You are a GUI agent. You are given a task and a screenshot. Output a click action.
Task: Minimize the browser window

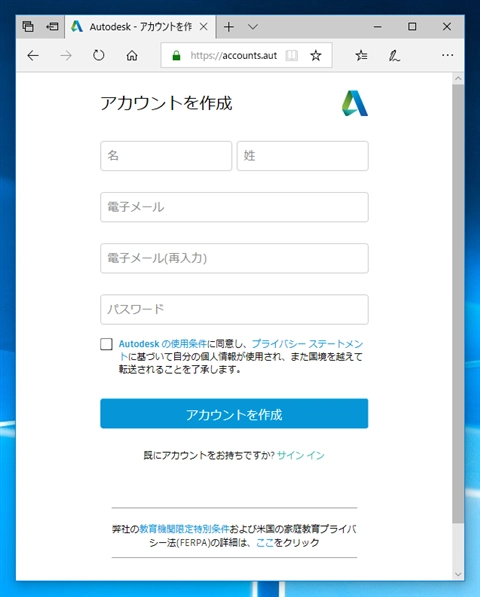[x=378, y=27]
